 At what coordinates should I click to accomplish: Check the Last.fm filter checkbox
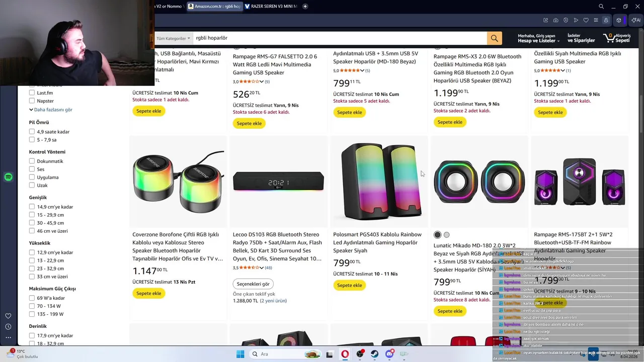32,93
